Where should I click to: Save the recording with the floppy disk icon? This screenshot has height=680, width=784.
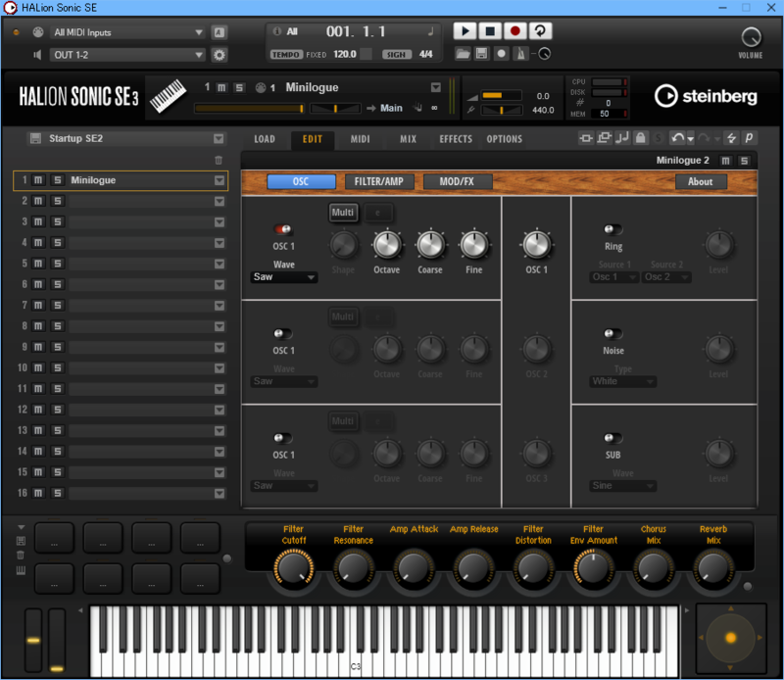[x=481, y=54]
